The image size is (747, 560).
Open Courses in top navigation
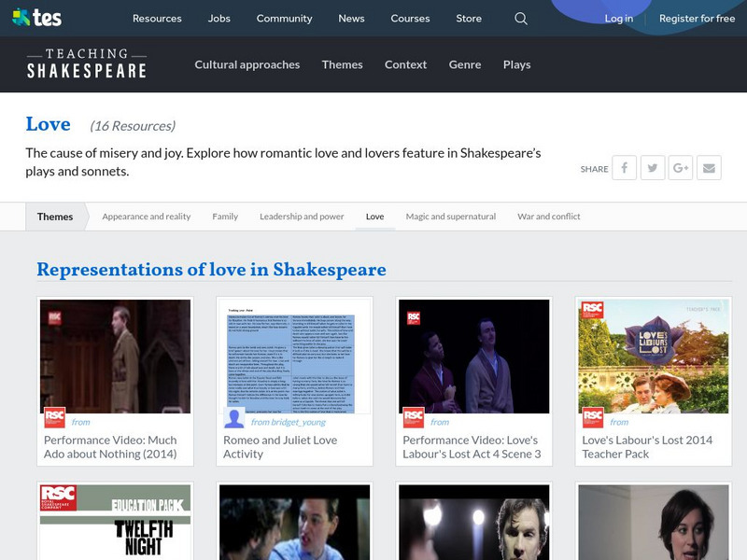pyautogui.click(x=410, y=19)
